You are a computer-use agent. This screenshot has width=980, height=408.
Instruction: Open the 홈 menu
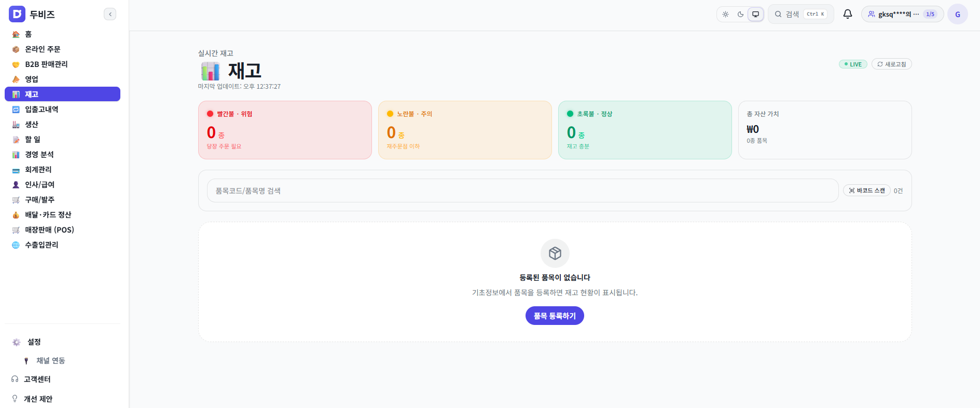62,34
